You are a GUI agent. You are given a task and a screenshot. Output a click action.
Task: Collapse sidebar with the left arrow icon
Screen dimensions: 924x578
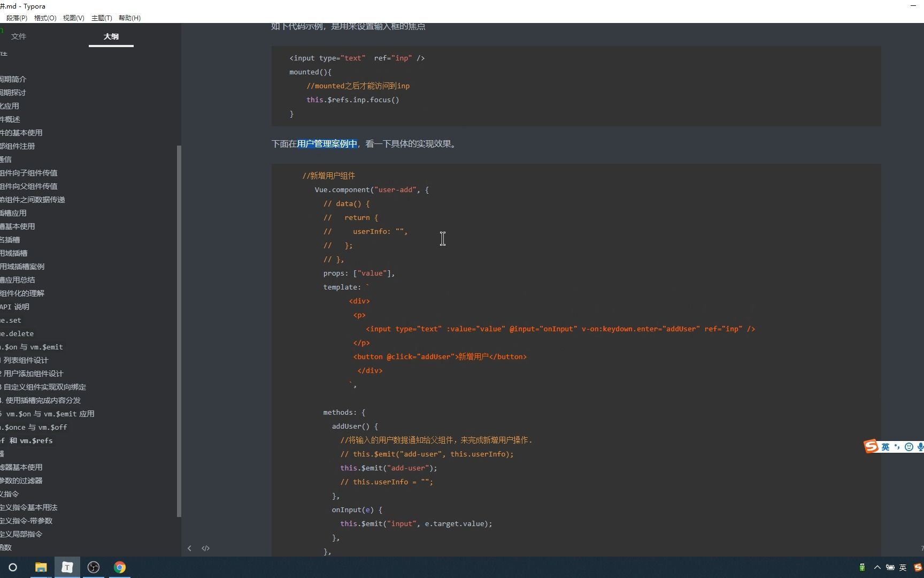click(x=189, y=548)
